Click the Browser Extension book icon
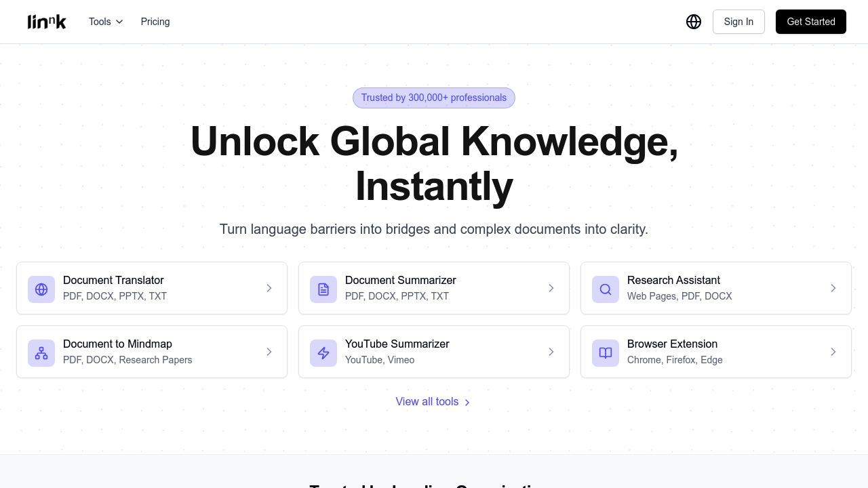868x488 pixels. pos(606,352)
